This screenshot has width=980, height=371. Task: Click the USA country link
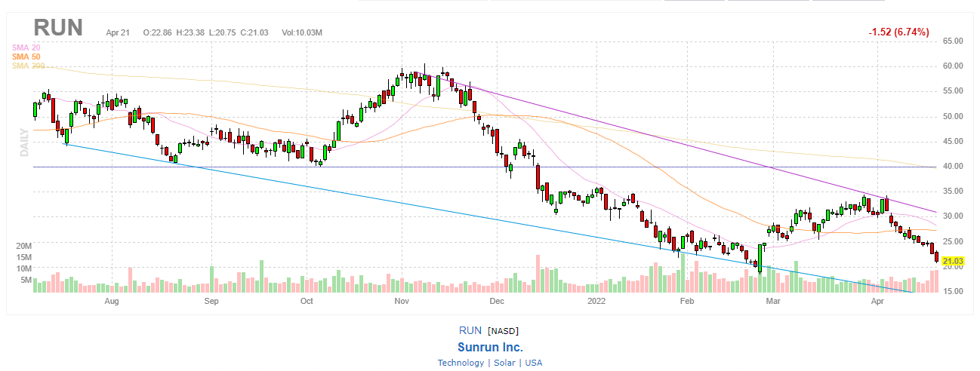(x=533, y=363)
